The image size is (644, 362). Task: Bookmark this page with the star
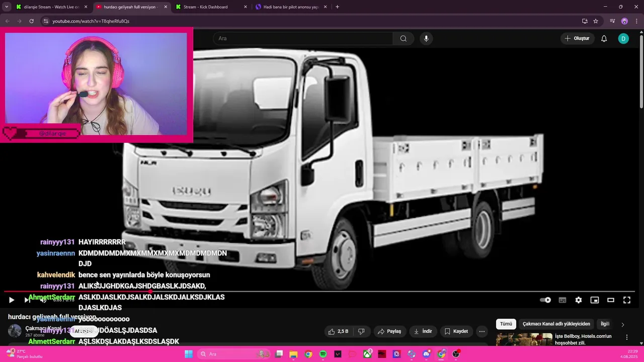[596, 21]
